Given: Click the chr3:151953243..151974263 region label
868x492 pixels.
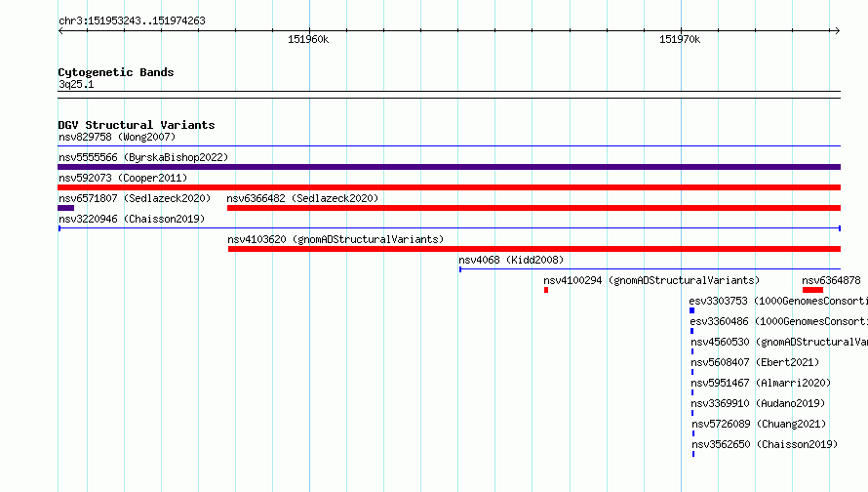Looking at the screenshot, I should [132, 20].
